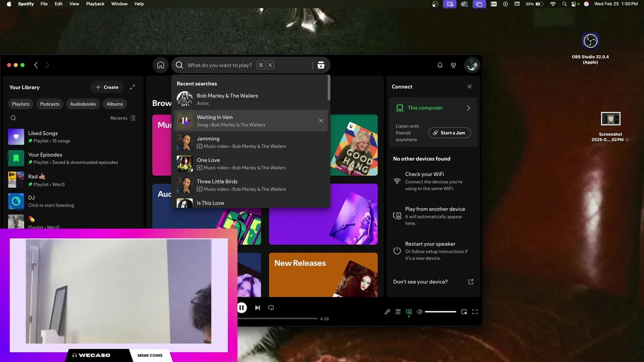Screen dimensions: 644x362
Task: Open the New Releases browse card
Action: (324, 275)
